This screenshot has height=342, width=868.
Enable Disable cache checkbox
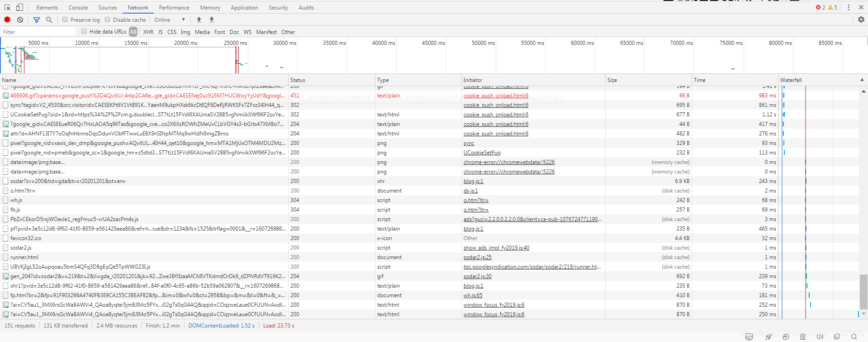[108, 19]
